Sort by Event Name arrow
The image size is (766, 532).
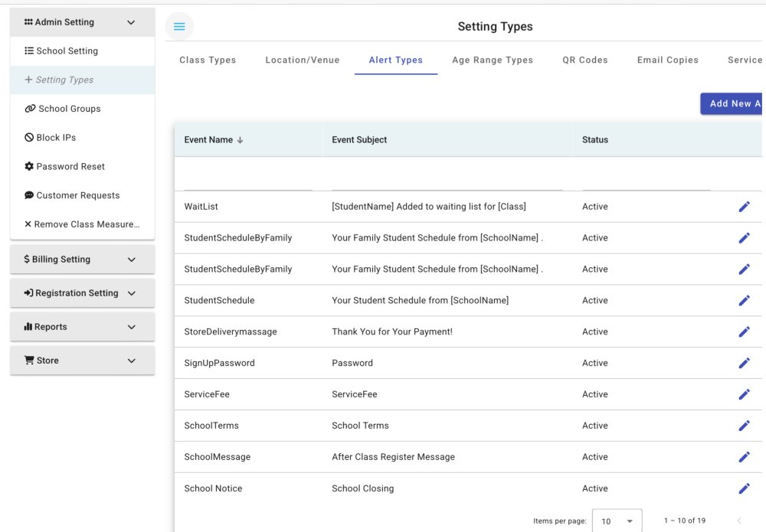click(240, 140)
